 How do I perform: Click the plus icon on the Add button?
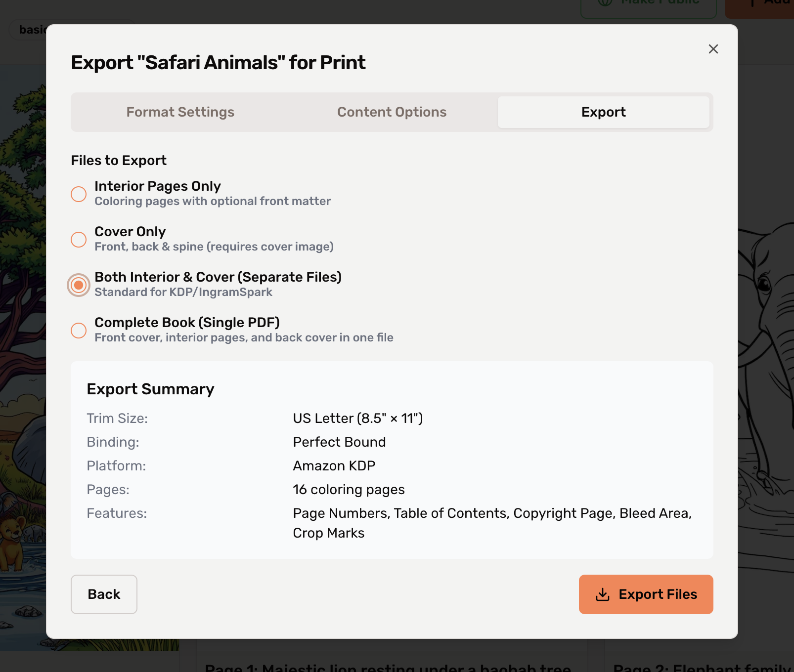(752, 3)
